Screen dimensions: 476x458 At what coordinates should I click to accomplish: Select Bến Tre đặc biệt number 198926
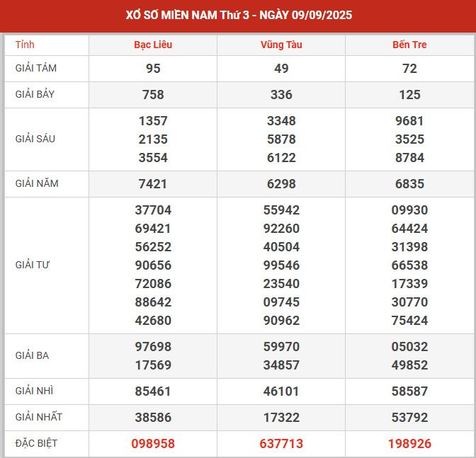click(x=409, y=444)
